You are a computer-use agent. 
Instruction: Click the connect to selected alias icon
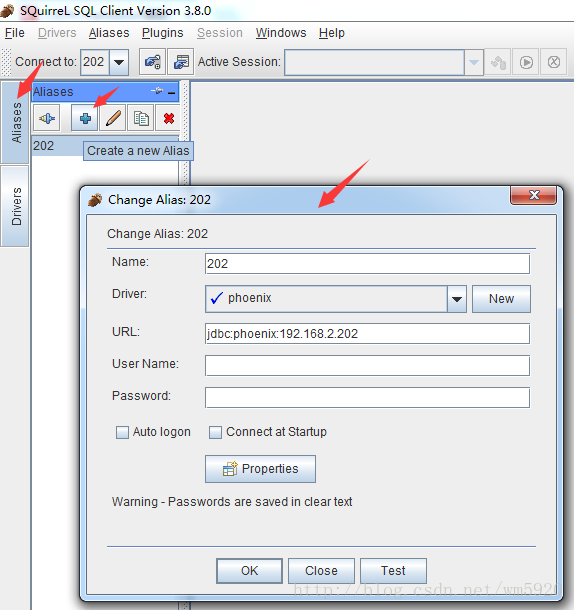pyautogui.click(x=47, y=118)
